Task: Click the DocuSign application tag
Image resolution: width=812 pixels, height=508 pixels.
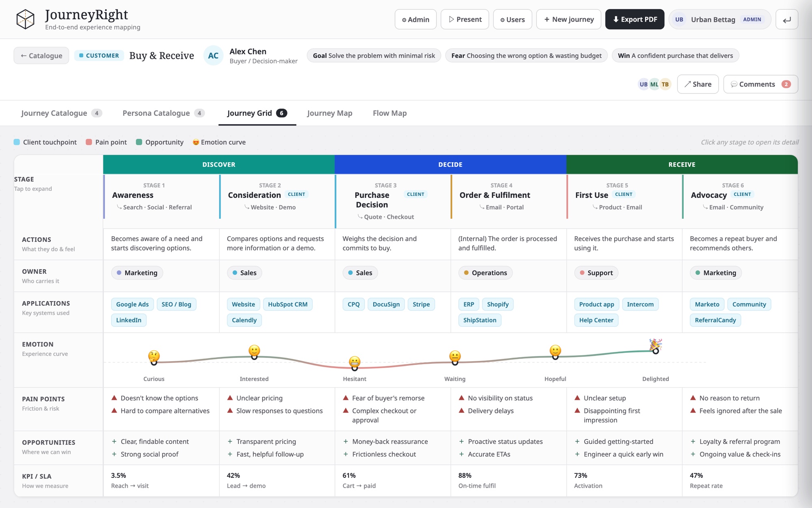Action: [x=386, y=304]
